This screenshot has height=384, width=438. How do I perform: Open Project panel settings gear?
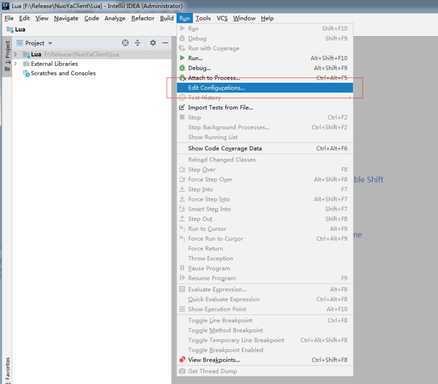click(x=153, y=43)
